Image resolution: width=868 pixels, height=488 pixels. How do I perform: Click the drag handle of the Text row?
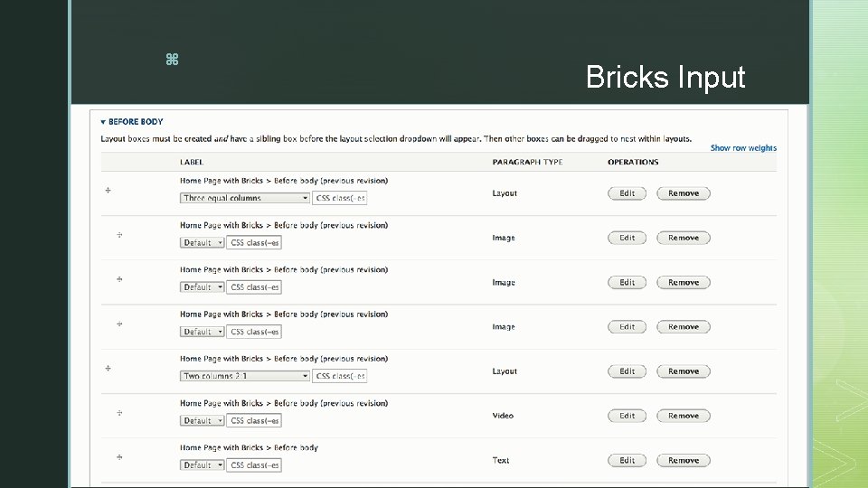[119, 457]
